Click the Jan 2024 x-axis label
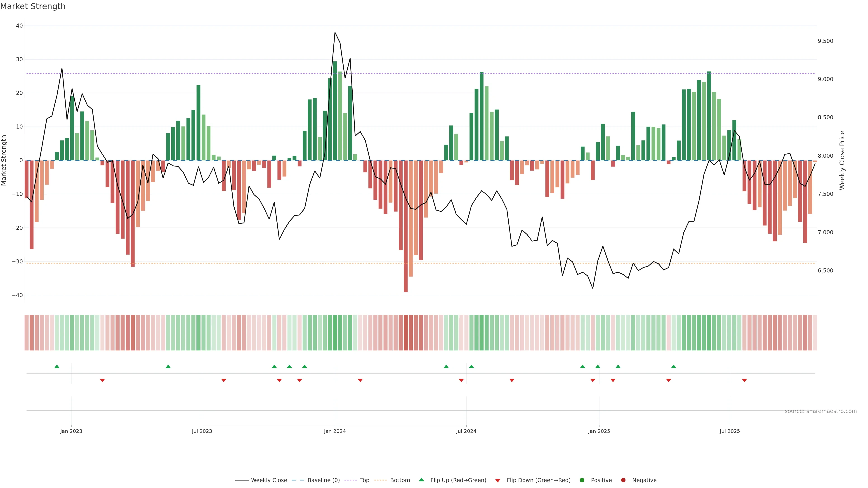The height and width of the screenshot is (488, 868). point(335,431)
